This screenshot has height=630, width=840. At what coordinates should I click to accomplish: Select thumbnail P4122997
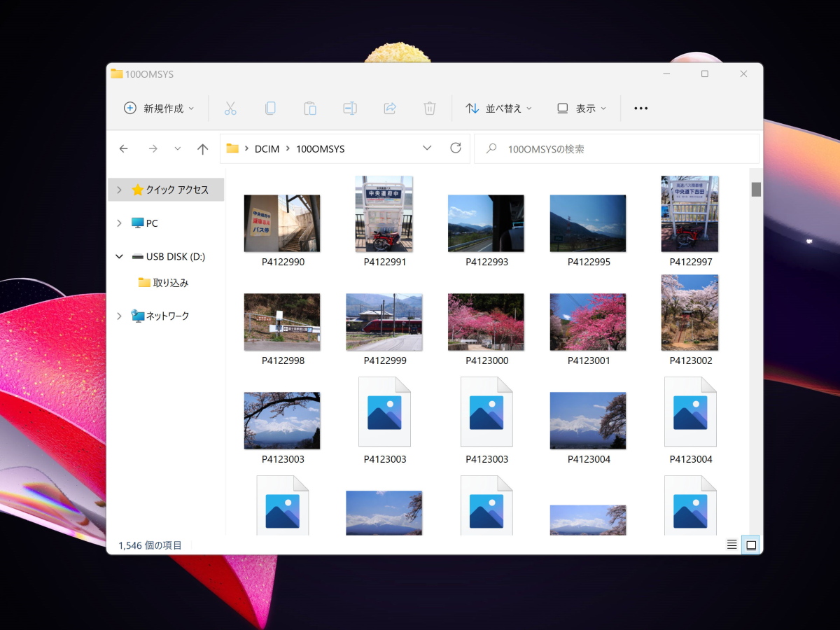coord(690,213)
